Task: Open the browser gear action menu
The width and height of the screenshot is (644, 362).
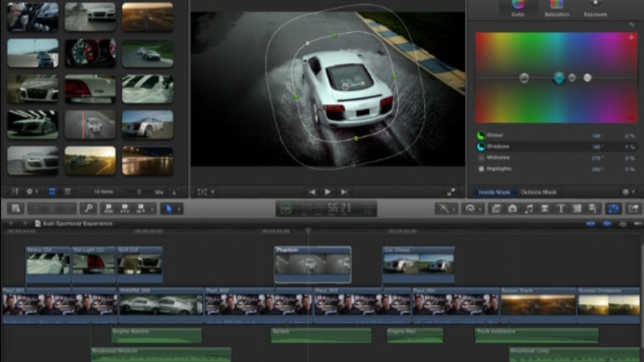Action: [32, 192]
